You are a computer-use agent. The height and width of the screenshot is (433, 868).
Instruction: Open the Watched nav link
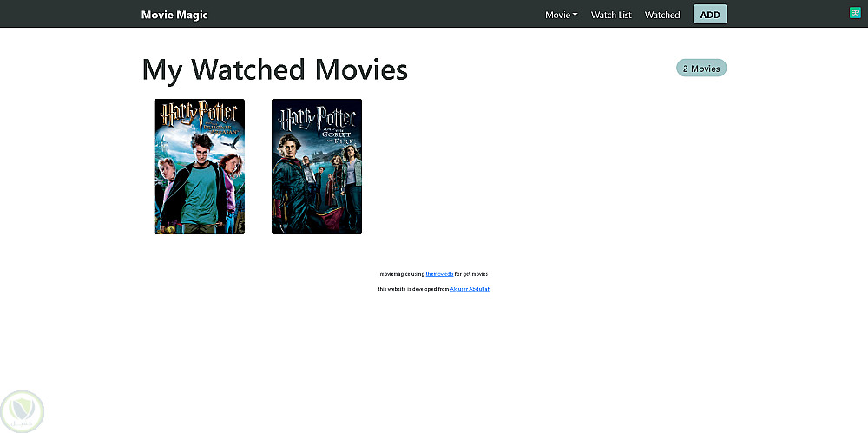click(x=662, y=15)
